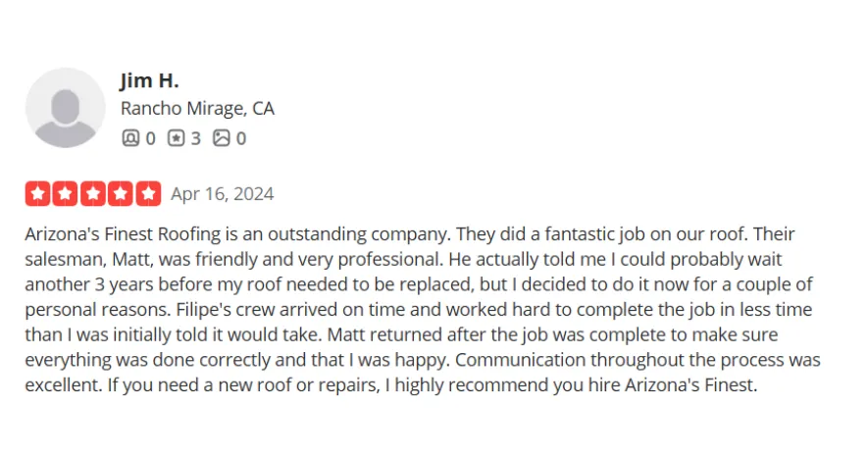The image size is (868, 457).
Task: Click the friends count number 0
Action: (x=151, y=138)
